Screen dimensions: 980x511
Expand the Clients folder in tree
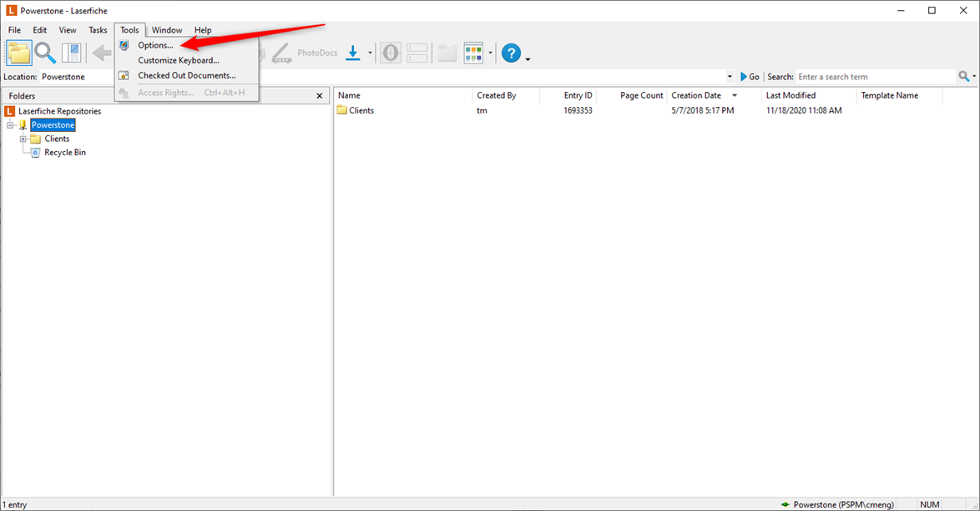click(x=23, y=139)
